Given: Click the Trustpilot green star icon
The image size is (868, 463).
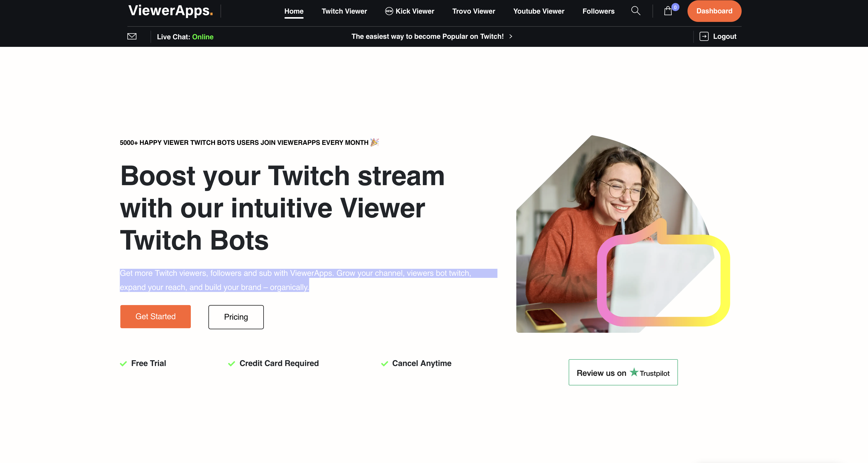Looking at the screenshot, I should (634, 372).
